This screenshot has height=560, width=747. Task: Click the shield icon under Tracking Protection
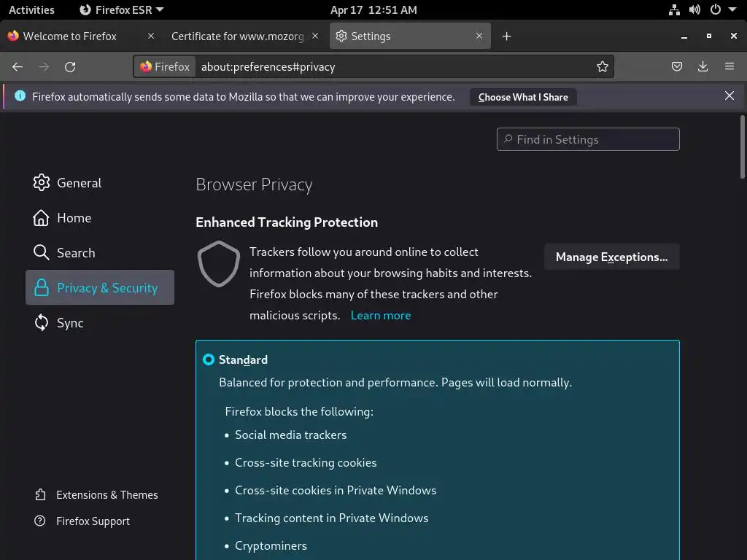click(219, 264)
